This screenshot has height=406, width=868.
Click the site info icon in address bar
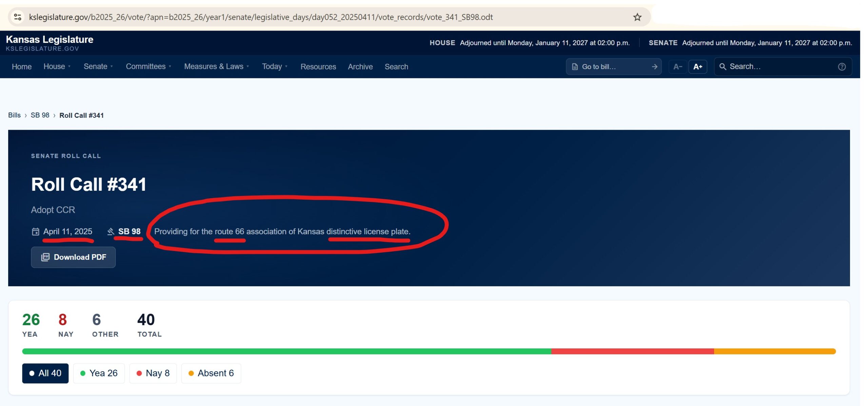[18, 17]
